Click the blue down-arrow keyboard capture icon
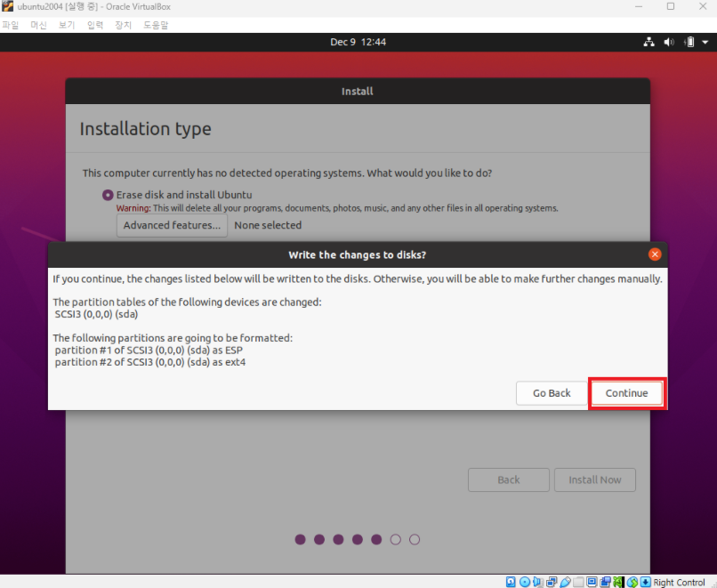Viewport: 717px width, 588px height. [645, 582]
